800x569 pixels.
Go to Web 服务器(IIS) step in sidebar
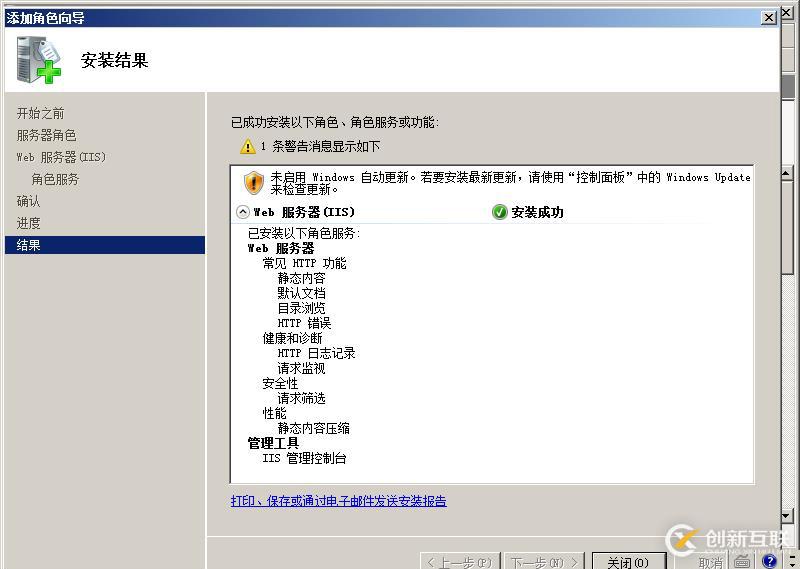point(61,157)
